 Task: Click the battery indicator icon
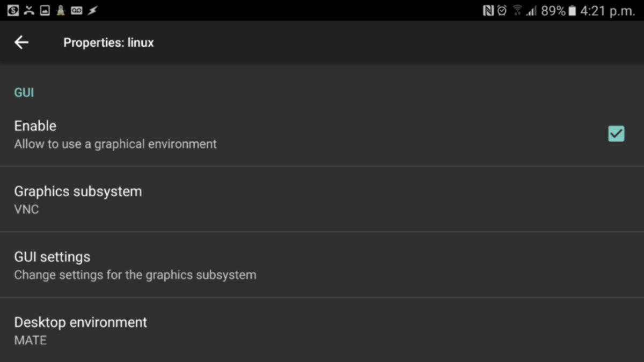point(572,9)
